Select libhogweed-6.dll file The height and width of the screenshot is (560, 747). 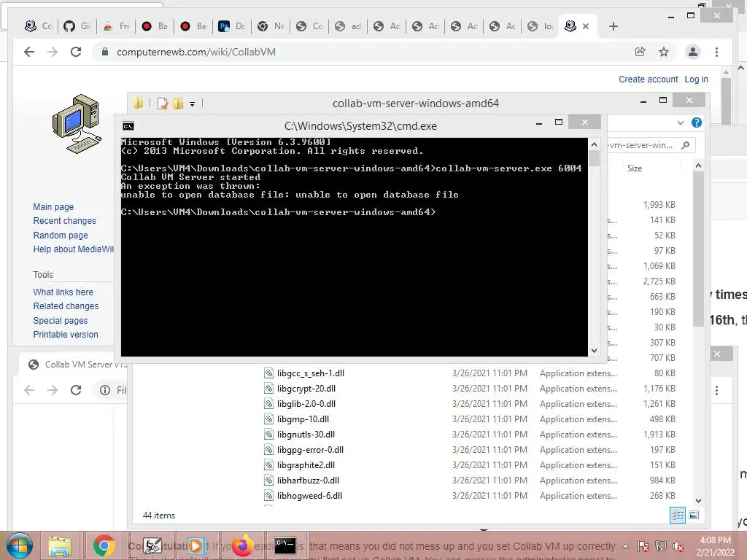[309, 496]
